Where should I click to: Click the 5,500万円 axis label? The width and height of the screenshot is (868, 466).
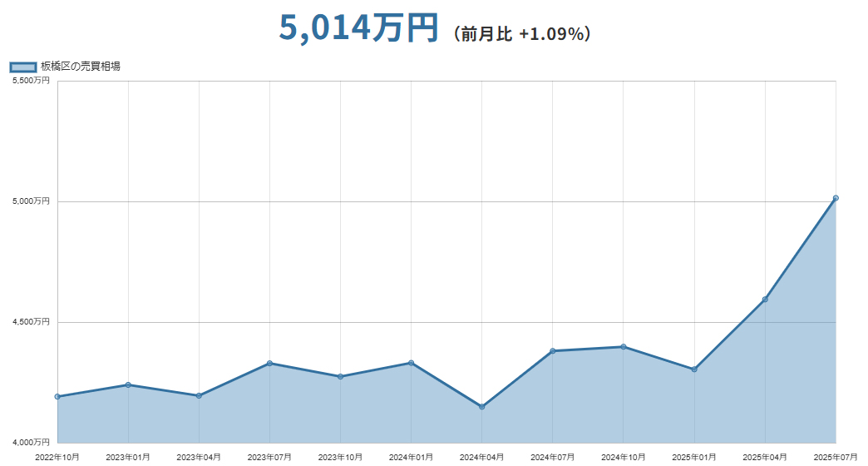tap(31, 81)
